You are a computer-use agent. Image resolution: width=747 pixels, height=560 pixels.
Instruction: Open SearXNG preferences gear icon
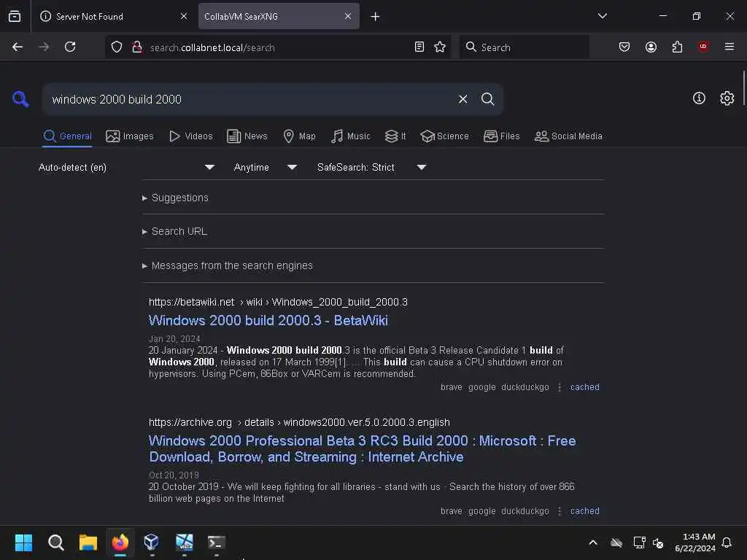(x=727, y=98)
